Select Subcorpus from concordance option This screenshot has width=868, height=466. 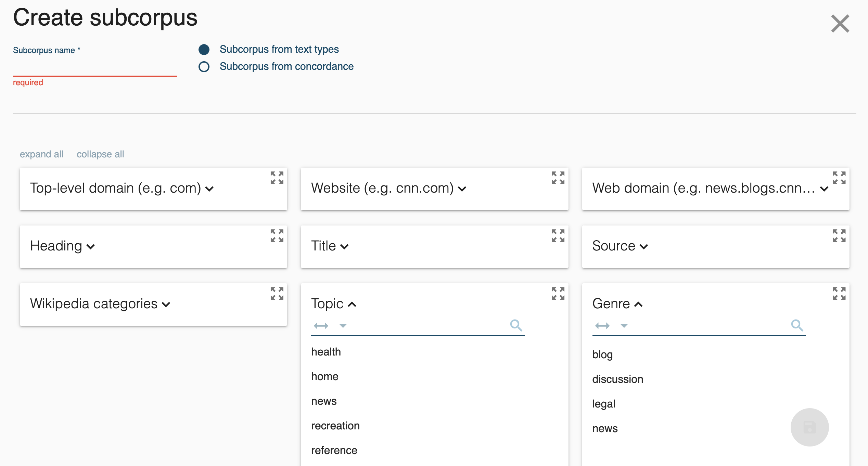click(x=204, y=66)
